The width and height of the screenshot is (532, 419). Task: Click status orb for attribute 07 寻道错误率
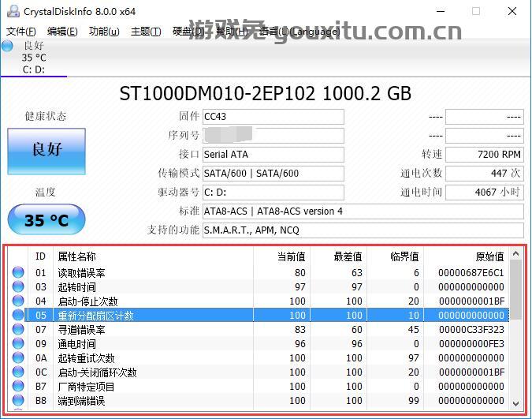point(18,329)
